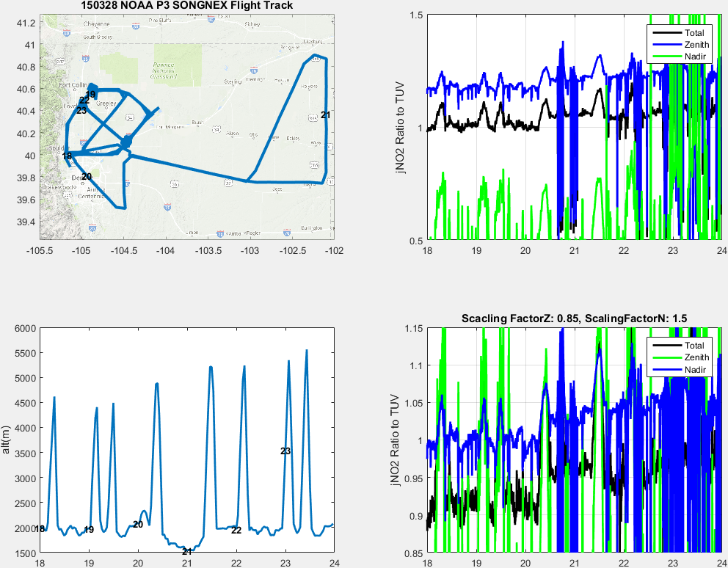The image size is (728, 568).
Task: Click hour marker 20 on the flight map
Action: [x=86, y=177]
